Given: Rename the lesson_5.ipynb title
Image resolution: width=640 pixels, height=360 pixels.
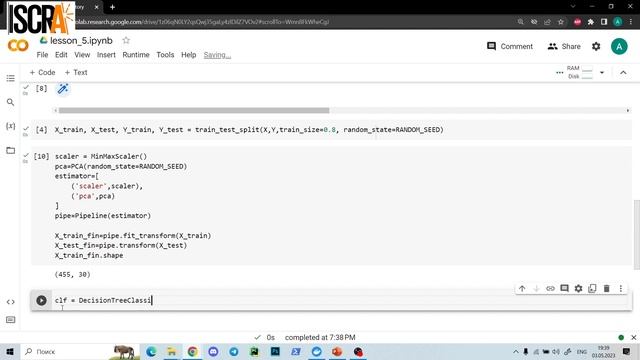Looking at the screenshot, I should pos(81,40).
